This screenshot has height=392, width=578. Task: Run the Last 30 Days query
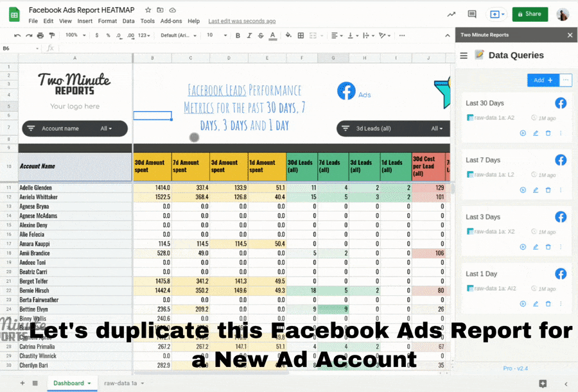pos(523,133)
